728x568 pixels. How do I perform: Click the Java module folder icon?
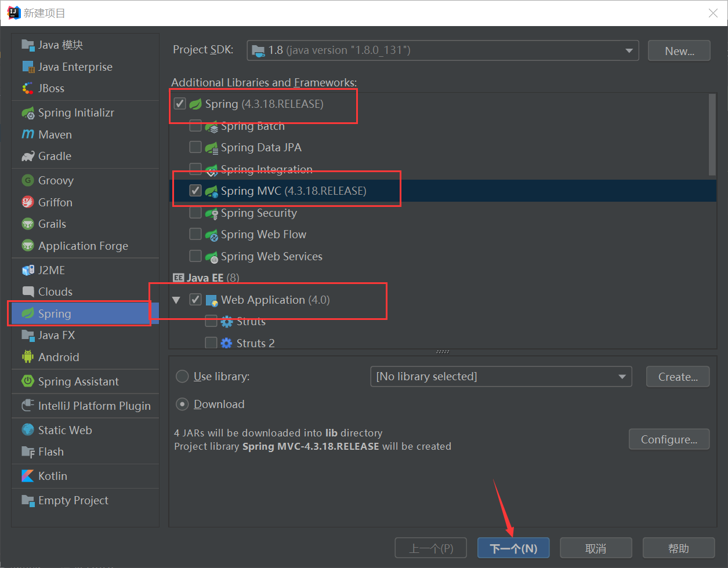pyautogui.click(x=28, y=45)
